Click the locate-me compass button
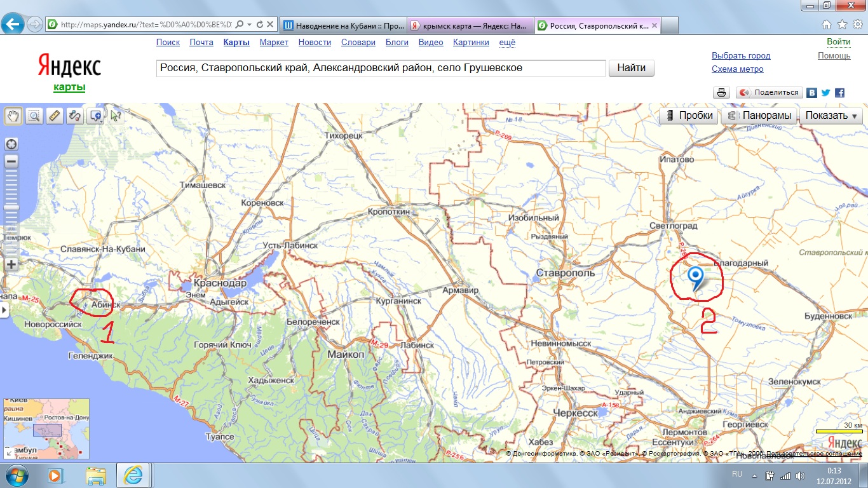This screenshot has width=868, height=488. [x=11, y=144]
